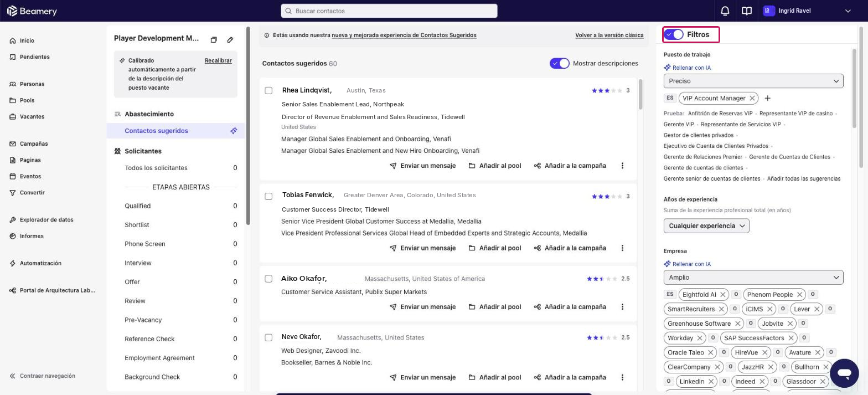The width and height of the screenshot is (868, 395).
Task: Open the Preciso job title dropdown
Action: [x=753, y=81]
